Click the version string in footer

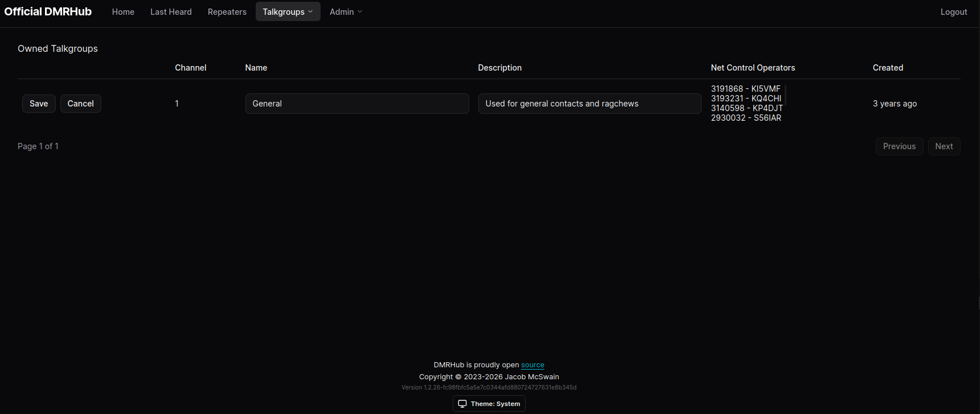pyautogui.click(x=489, y=387)
